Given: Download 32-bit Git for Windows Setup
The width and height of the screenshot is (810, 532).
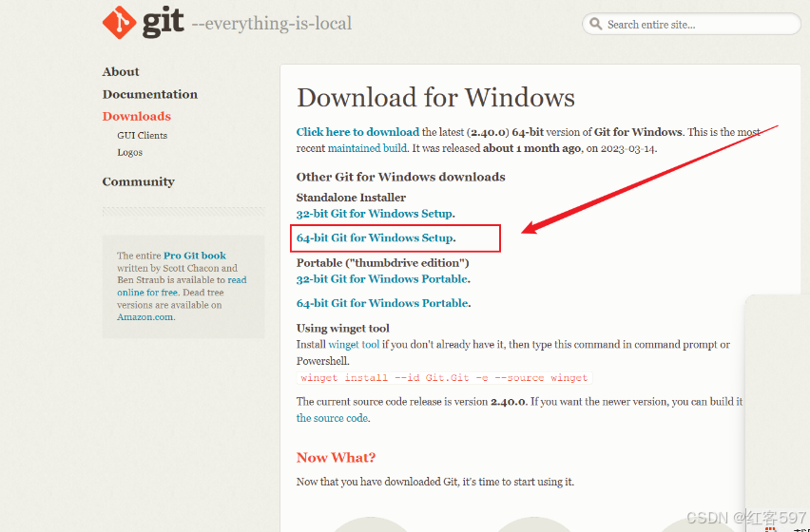Looking at the screenshot, I should point(375,214).
